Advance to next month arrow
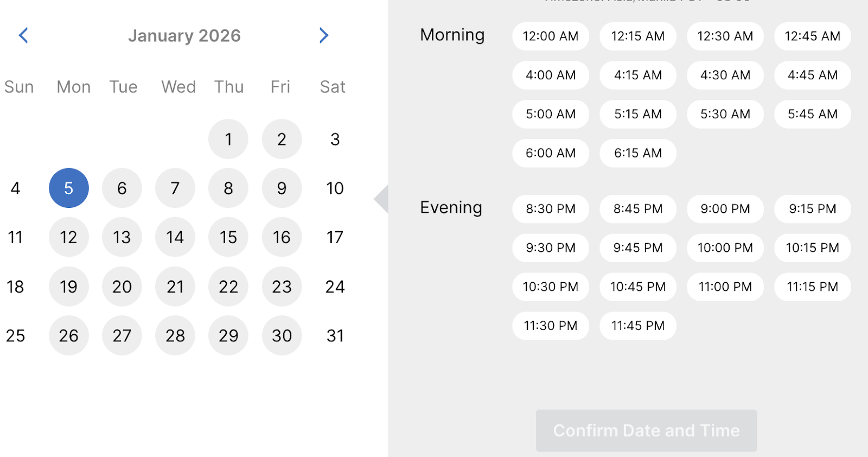The image size is (868, 457). click(324, 35)
